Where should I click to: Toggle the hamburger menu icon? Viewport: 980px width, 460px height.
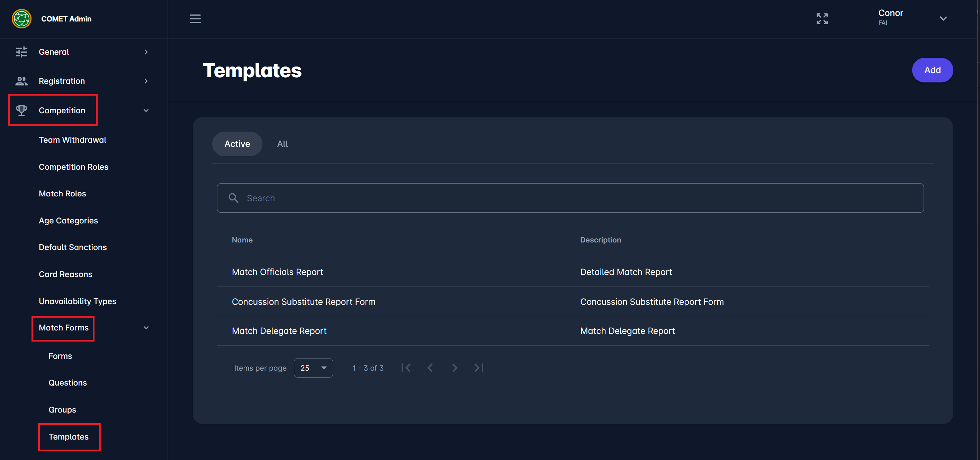(x=195, y=19)
